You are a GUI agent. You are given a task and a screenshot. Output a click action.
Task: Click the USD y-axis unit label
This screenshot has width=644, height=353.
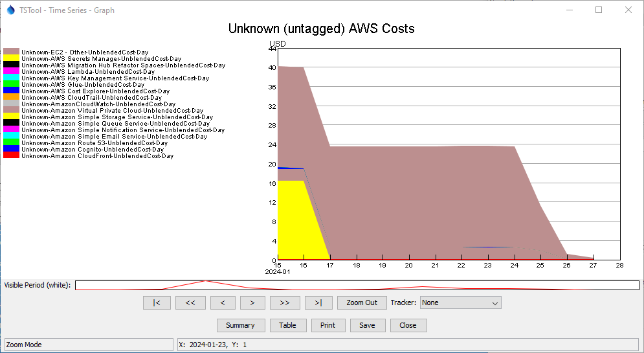coord(278,43)
